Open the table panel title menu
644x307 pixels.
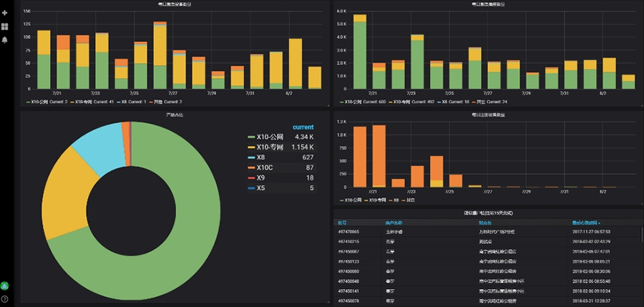point(487,213)
